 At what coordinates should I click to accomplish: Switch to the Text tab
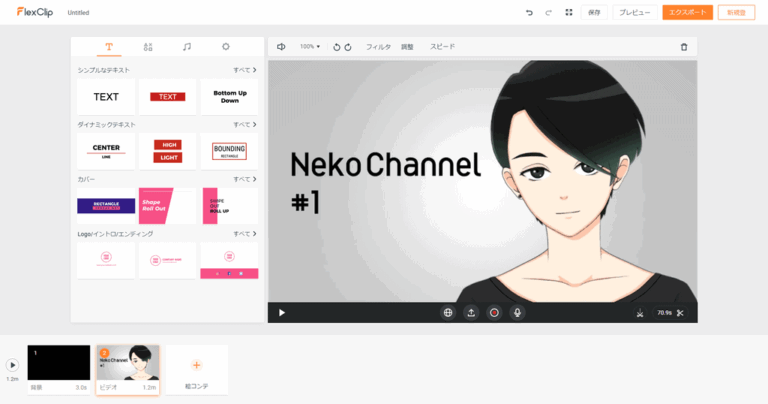[x=109, y=47]
